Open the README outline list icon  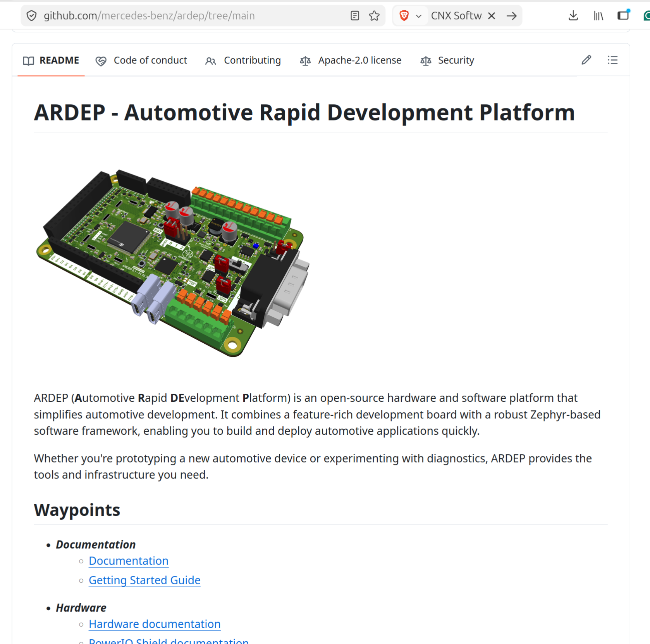coord(612,60)
